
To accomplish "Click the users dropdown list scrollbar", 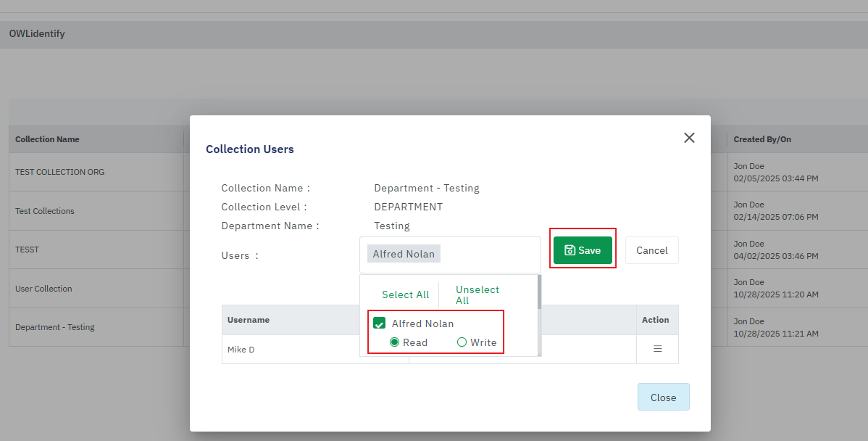I will [x=538, y=293].
